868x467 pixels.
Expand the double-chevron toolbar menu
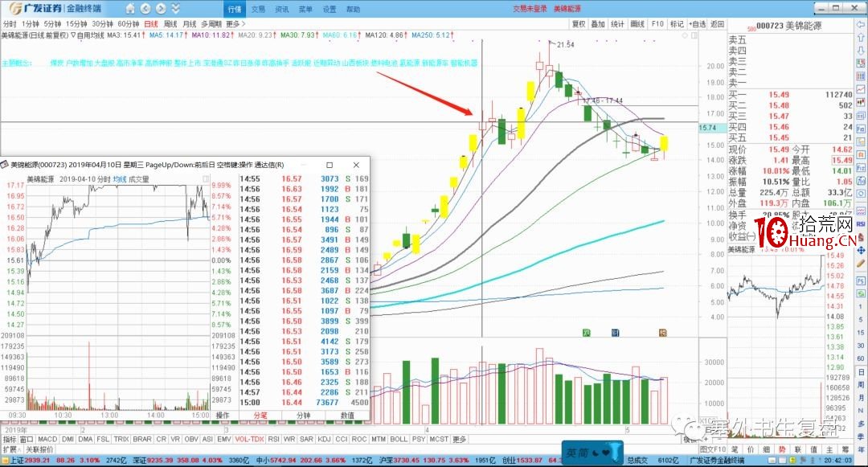175,8
